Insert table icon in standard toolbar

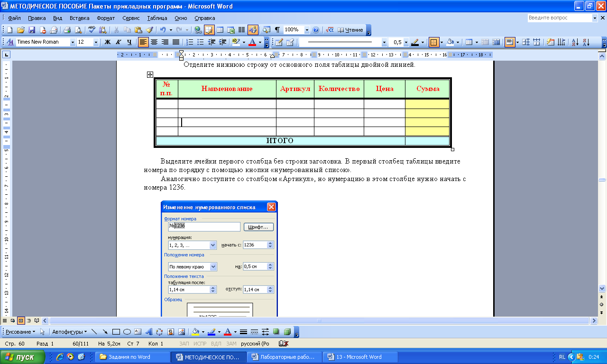click(220, 30)
